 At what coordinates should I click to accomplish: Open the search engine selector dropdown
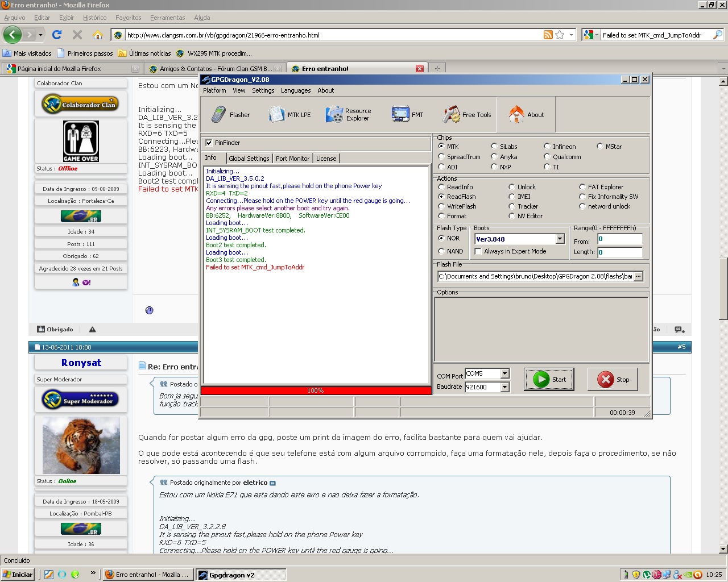click(592, 35)
